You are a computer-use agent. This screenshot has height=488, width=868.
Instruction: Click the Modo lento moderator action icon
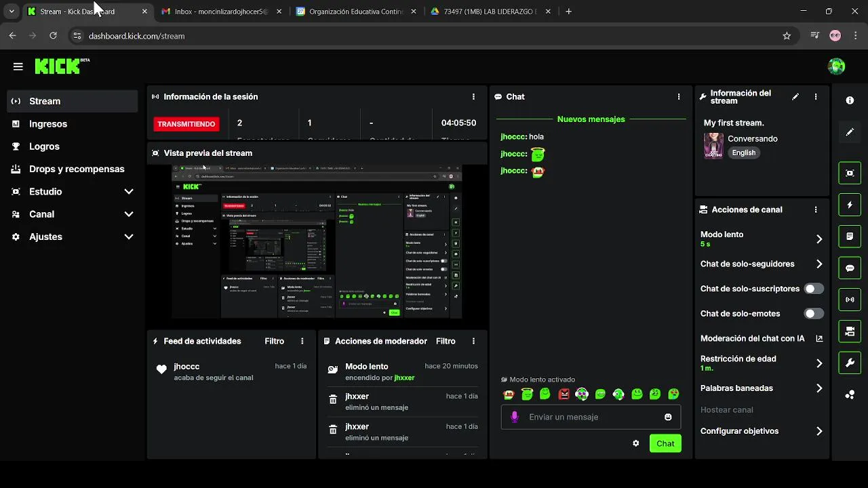click(x=333, y=369)
